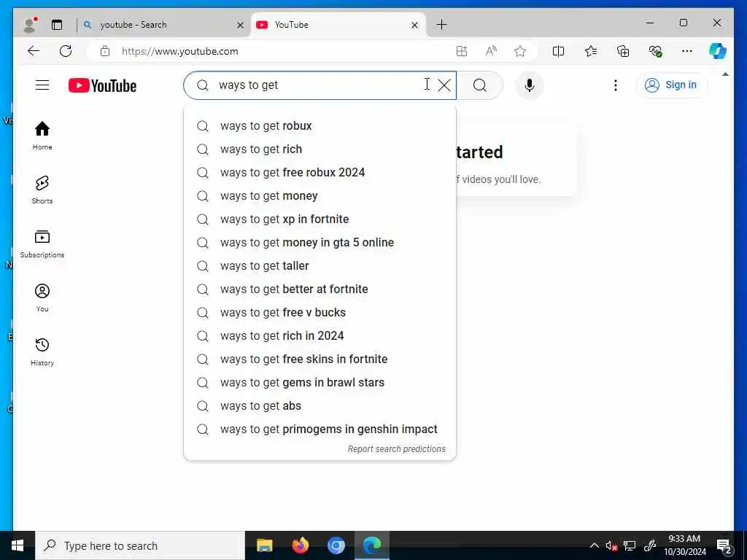Choose 'ways to get free robux 2024'

(320, 172)
